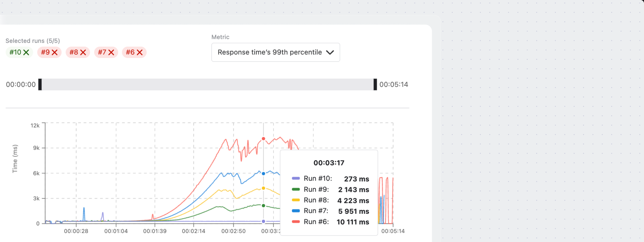The image size is (644, 242).
Task: Click the 00:02:14 x-axis label
Action: [193, 231]
